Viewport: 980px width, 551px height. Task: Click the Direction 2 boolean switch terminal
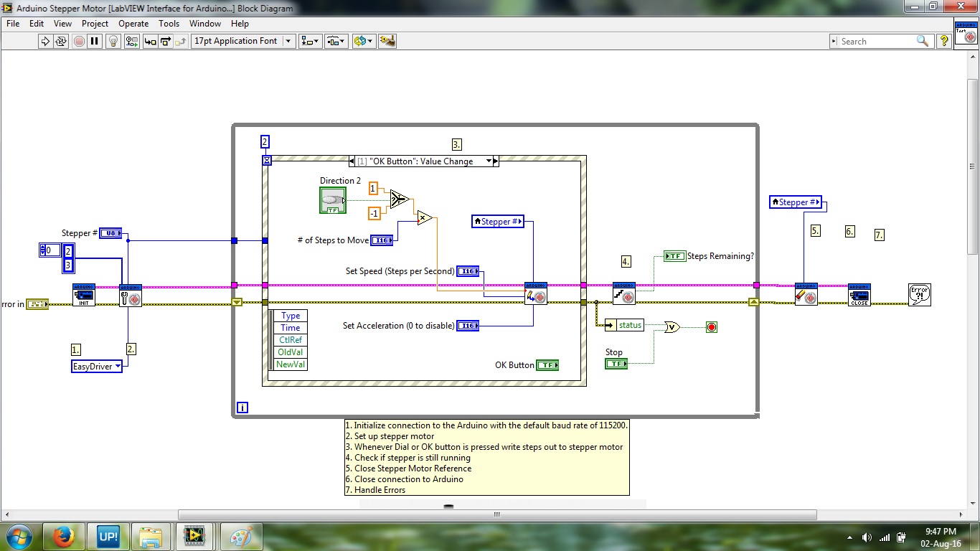[332, 200]
